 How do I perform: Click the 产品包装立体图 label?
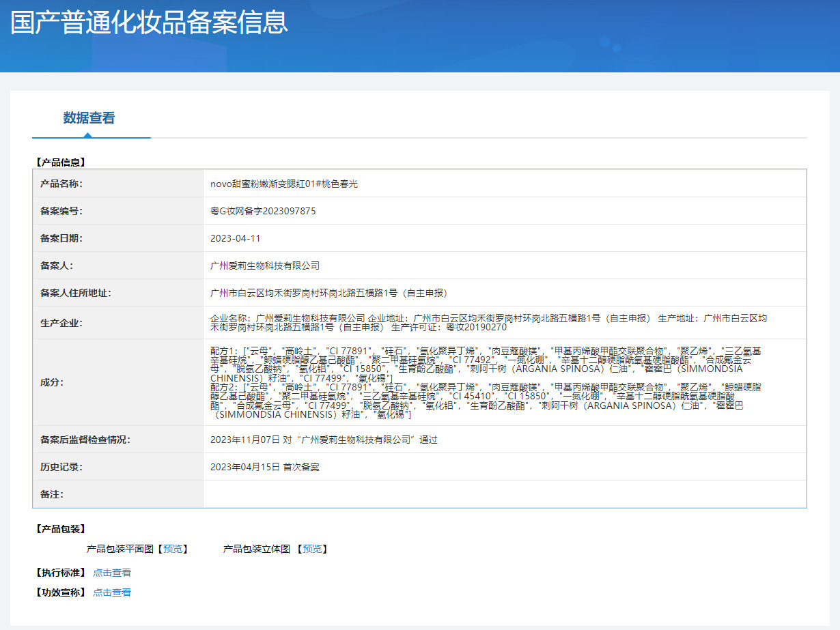257,549
